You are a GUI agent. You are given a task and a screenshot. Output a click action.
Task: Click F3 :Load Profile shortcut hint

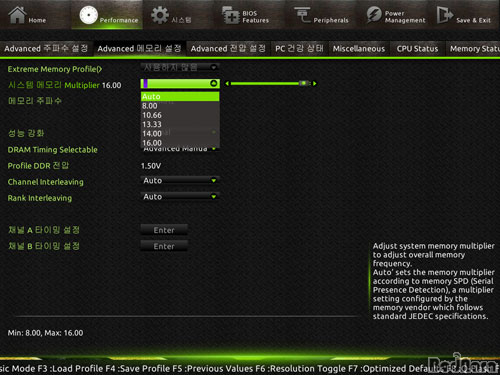click(71, 369)
